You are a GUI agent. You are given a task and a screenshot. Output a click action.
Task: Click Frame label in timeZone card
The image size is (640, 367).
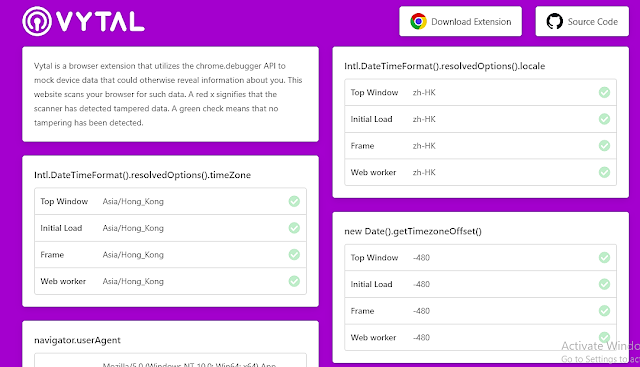coord(52,255)
